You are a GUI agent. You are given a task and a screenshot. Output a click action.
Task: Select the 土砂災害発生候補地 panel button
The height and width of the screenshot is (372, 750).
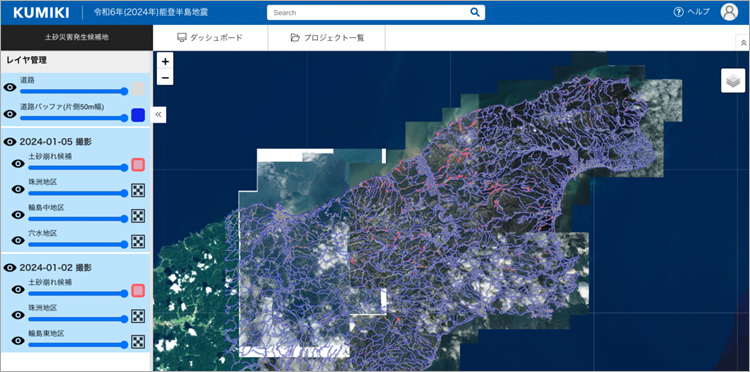(77, 37)
